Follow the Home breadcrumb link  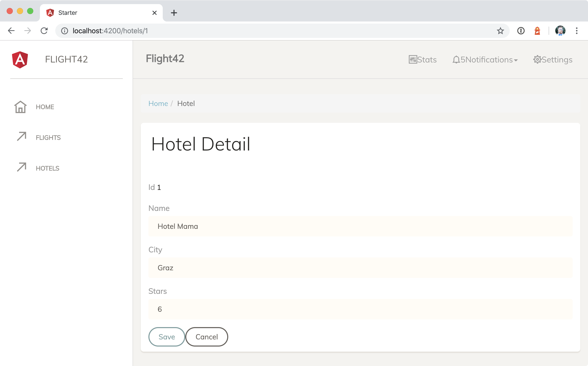click(158, 104)
